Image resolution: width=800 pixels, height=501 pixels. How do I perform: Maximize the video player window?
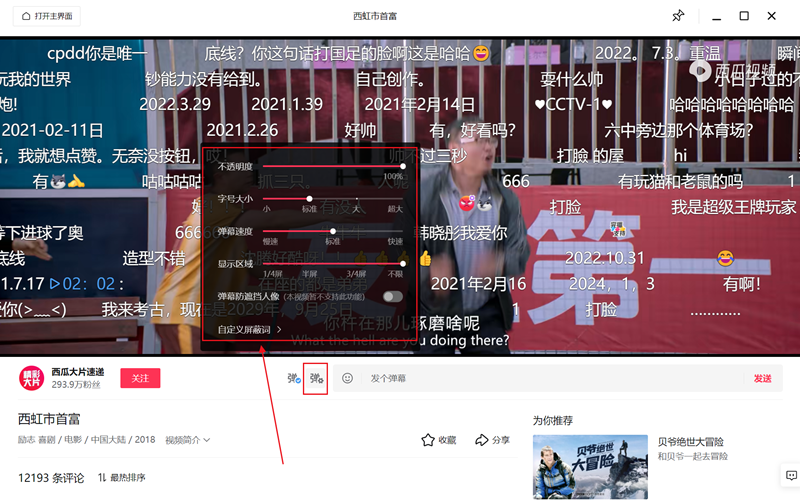click(744, 16)
